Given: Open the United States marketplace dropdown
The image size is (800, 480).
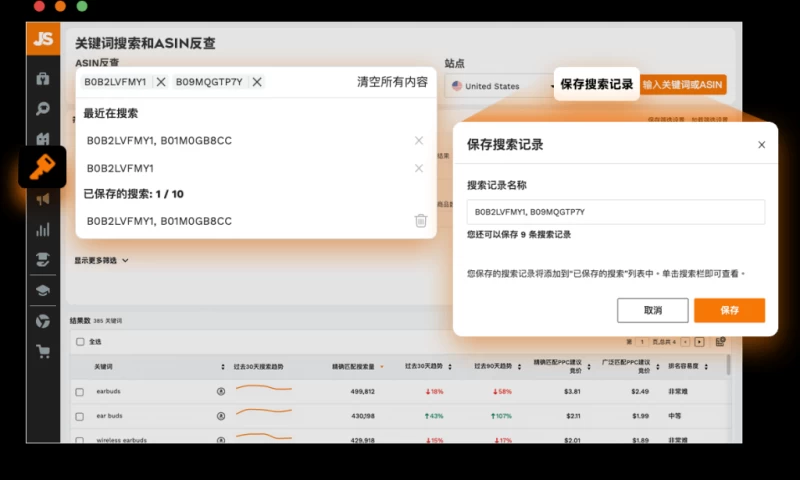Looking at the screenshot, I should pyautogui.click(x=502, y=86).
